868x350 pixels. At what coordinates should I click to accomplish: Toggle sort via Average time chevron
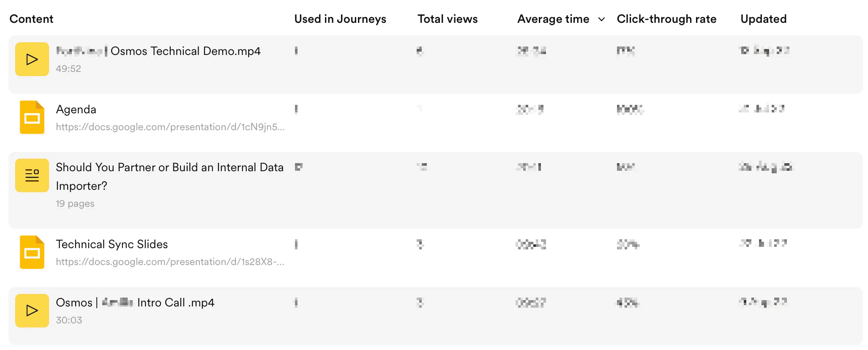tap(601, 19)
